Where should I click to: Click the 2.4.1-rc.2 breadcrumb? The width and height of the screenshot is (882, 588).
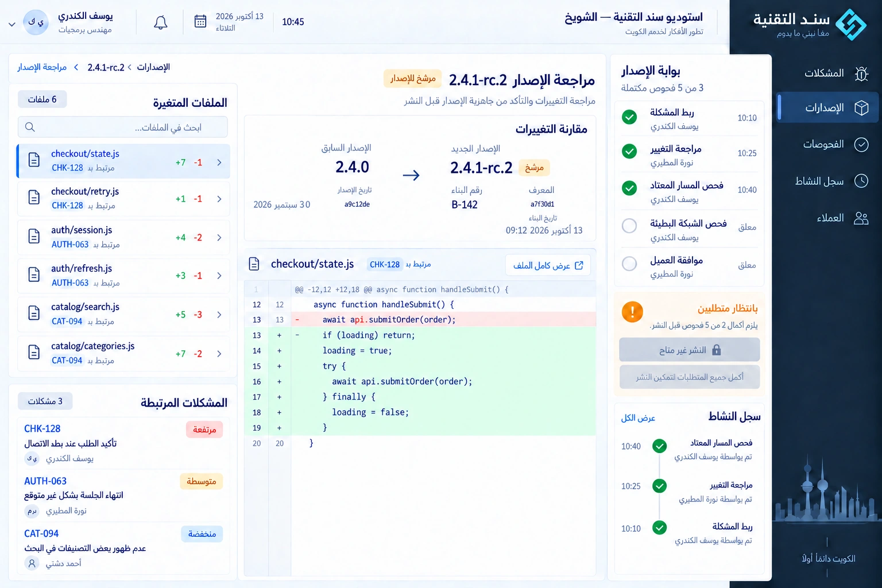[x=106, y=67]
